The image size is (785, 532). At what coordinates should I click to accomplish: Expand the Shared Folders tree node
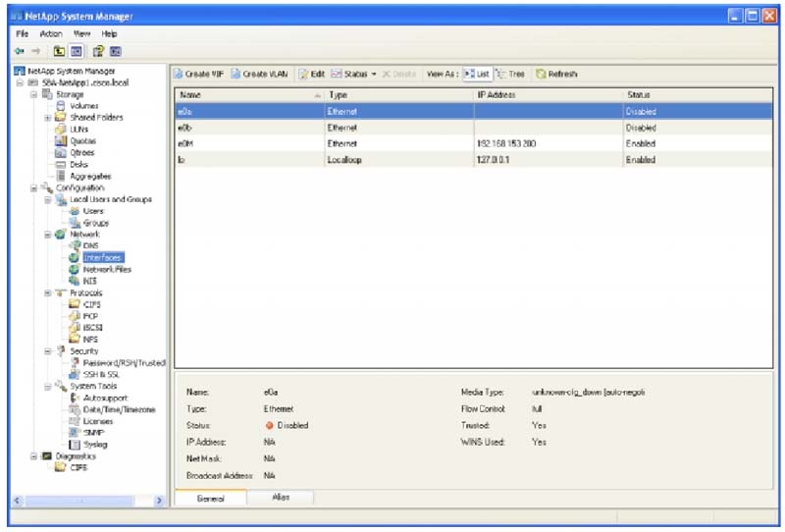click(x=47, y=118)
